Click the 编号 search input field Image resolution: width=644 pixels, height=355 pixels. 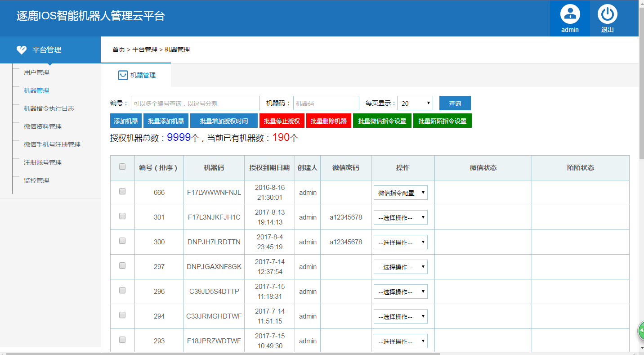click(195, 103)
